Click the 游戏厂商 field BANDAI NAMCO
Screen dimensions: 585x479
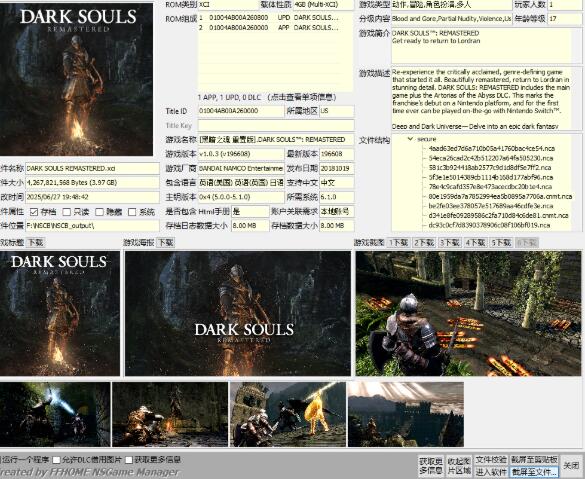pos(241,168)
